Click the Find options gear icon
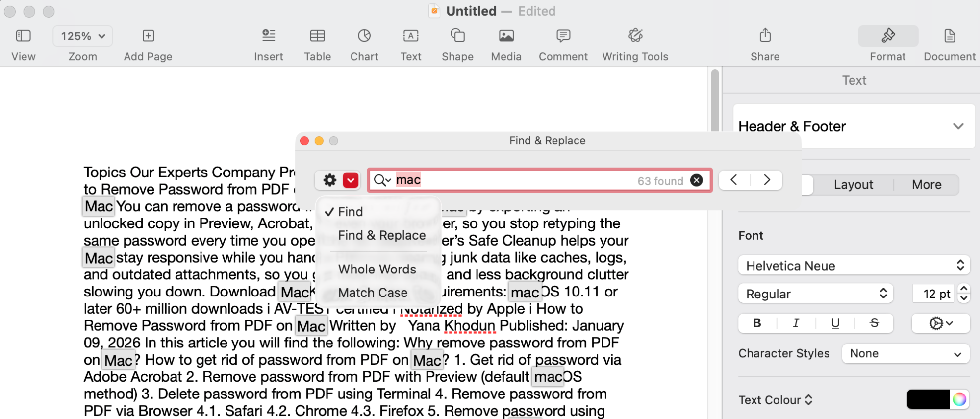Screen dimensions: 980x419 [x=329, y=180]
